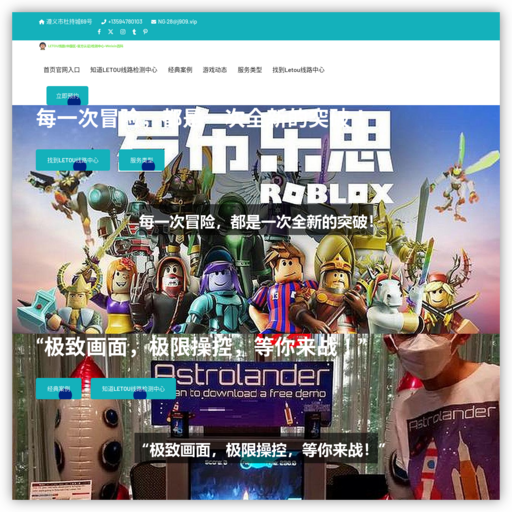Open 知道LETOU线路检测中心 in navigation menu
The image size is (512, 512).
point(124,70)
